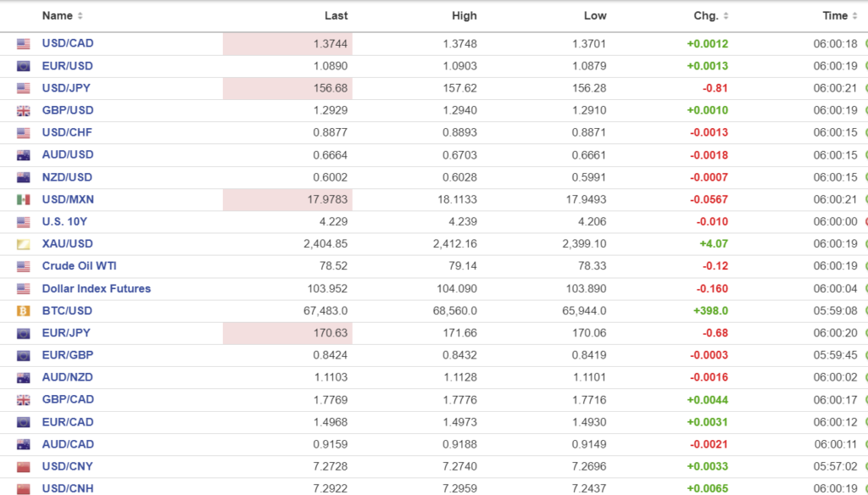The height and width of the screenshot is (495, 868).
Task: Click the Bitcoin icon beside BTC/USD
Action: [x=24, y=311]
